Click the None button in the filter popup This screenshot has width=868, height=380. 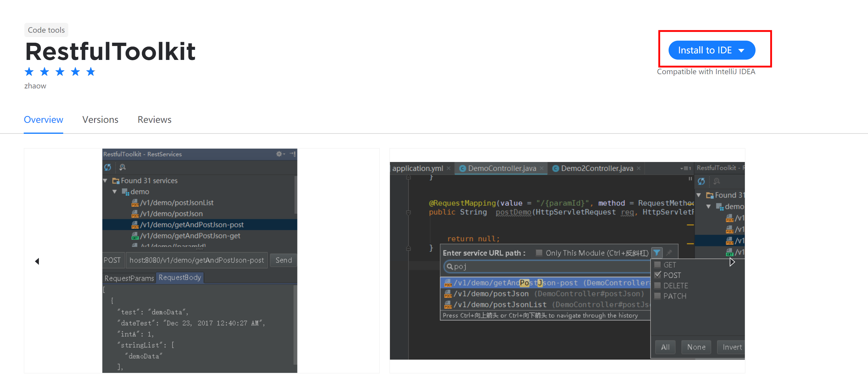696,347
